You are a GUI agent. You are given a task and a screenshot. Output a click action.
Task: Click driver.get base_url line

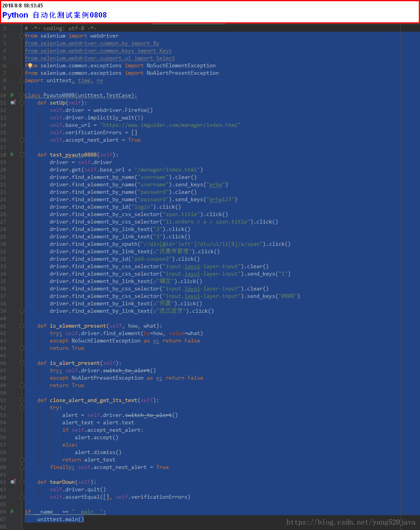[126, 169]
